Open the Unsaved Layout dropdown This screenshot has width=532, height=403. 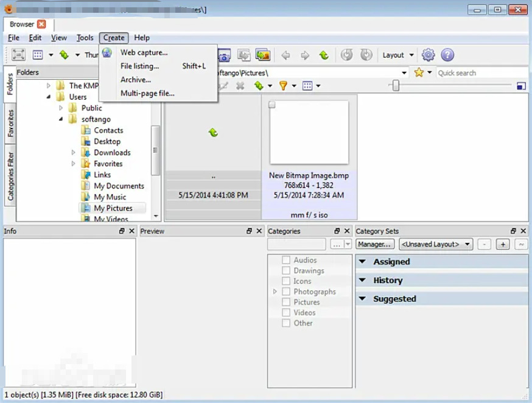pos(436,244)
